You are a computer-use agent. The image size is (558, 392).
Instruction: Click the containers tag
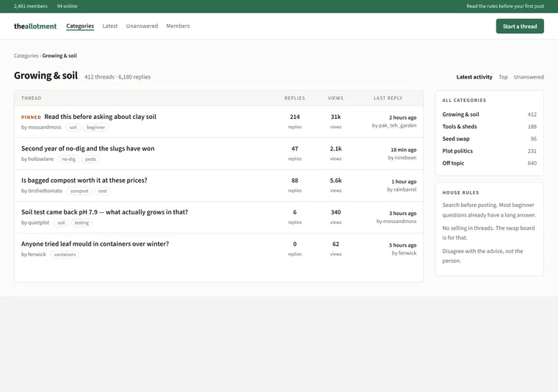pos(65,254)
